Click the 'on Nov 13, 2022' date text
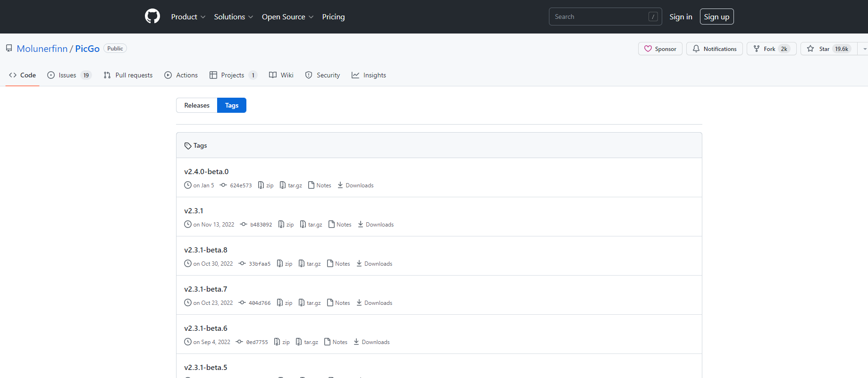 tap(214, 225)
